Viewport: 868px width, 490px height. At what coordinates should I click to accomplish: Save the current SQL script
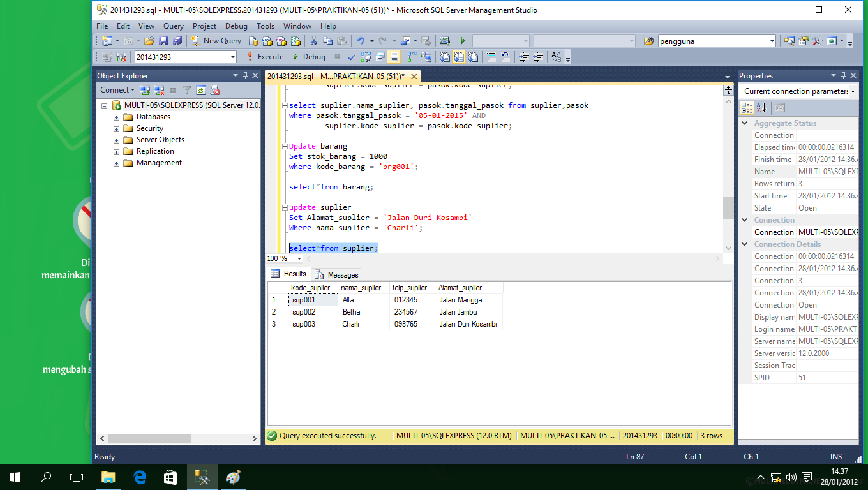coord(163,40)
